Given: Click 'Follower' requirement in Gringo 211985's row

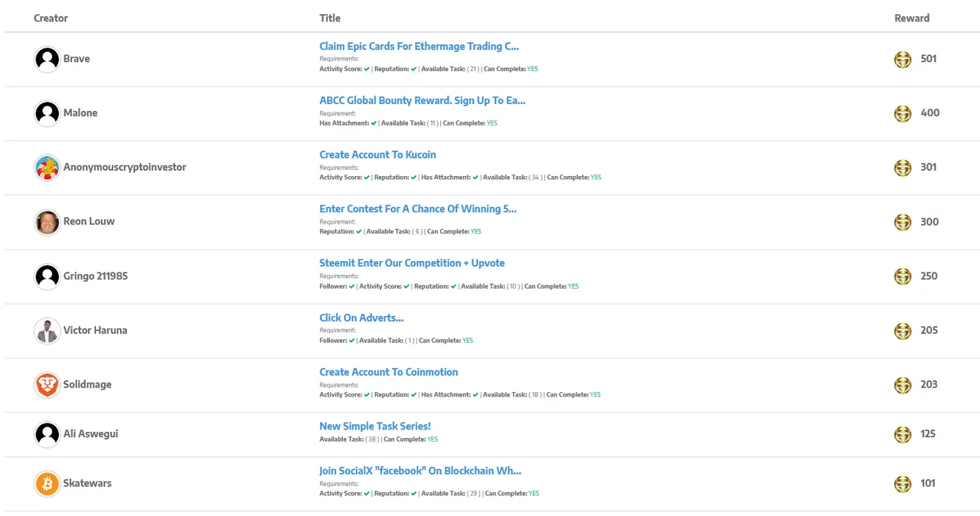Looking at the screenshot, I should tap(337, 286).
